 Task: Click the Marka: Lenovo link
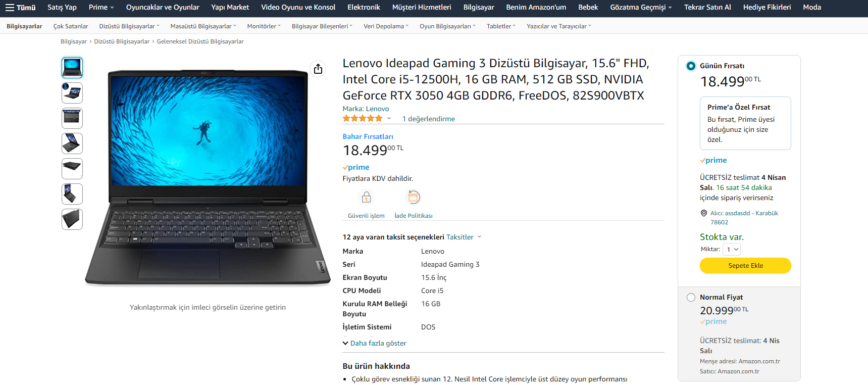pos(366,109)
